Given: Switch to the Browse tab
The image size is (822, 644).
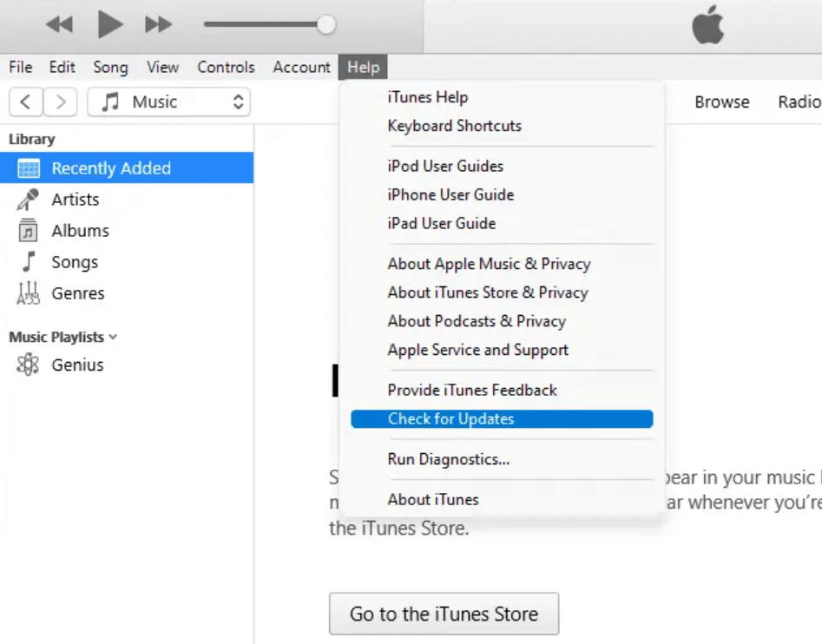Looking at the screenshot, I should click(721, 102).
